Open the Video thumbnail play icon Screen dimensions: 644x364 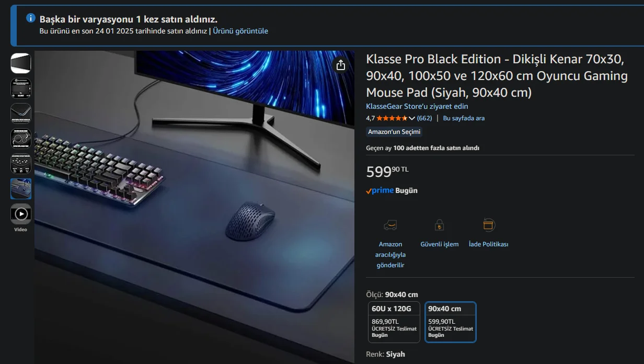pyautogui.click(x=21, y=214)
